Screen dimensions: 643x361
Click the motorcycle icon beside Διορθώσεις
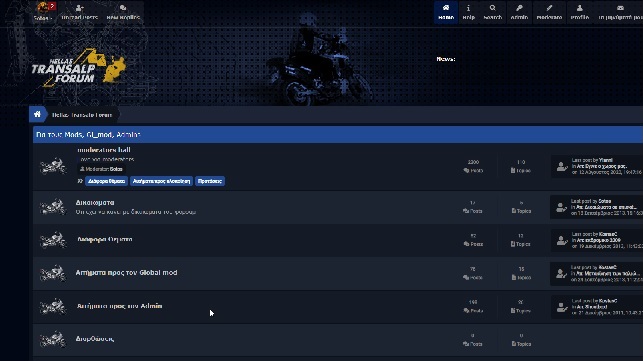(x=53, y=340)
